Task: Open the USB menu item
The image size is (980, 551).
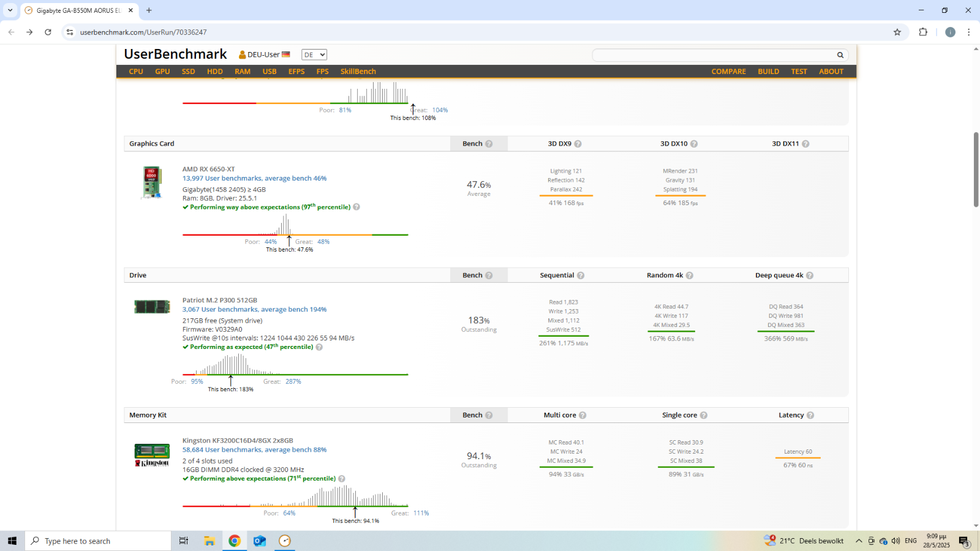Action: tap(269, 72)
